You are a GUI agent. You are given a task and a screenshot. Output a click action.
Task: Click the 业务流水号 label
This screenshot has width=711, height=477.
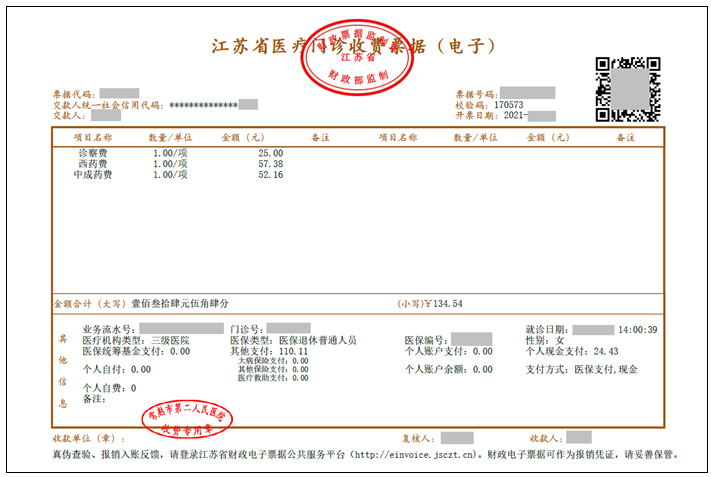pyautogui.click(x=109, y=330)
